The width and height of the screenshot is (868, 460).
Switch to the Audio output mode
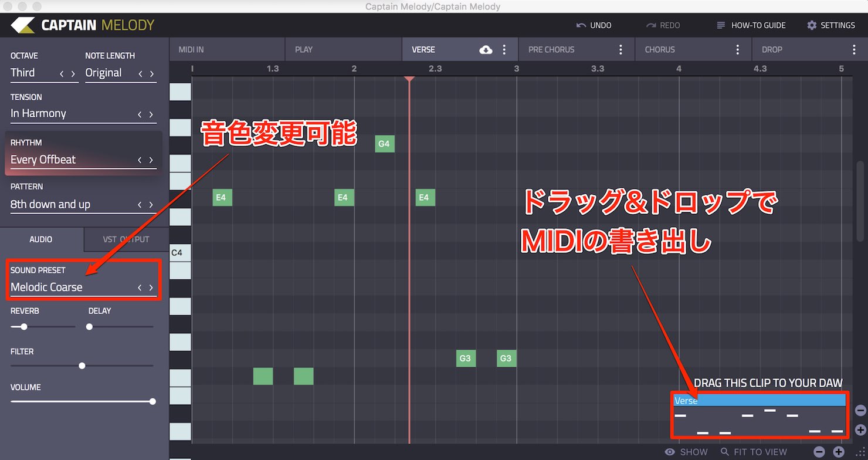pyautogui.click(x=41, y=239)
